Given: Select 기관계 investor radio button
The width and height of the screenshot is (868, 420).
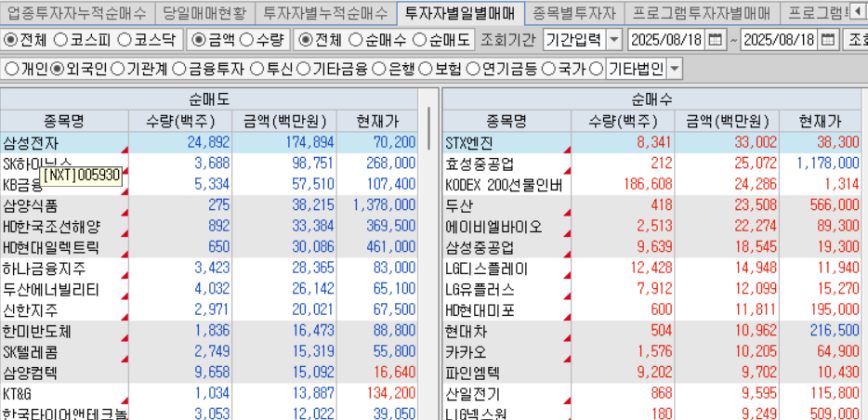Looking at the screenshot, I should tap(117, 69).
